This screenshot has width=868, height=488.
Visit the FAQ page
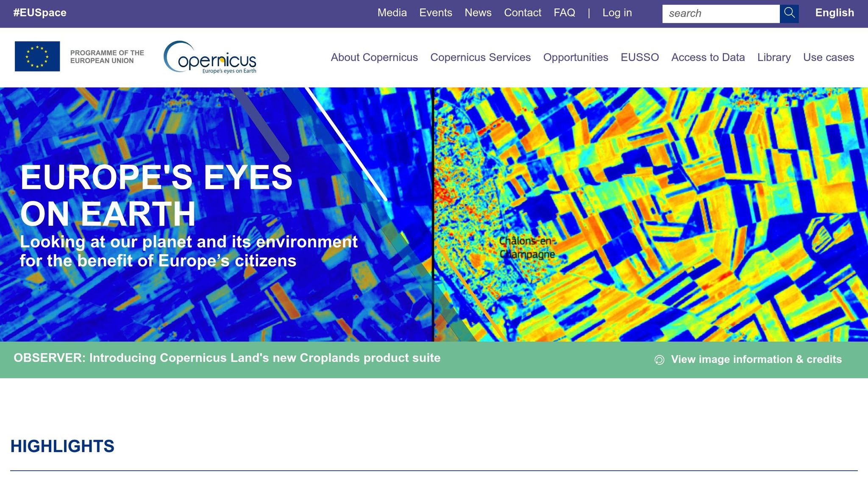pyautogui.click(x=565, y=13)
